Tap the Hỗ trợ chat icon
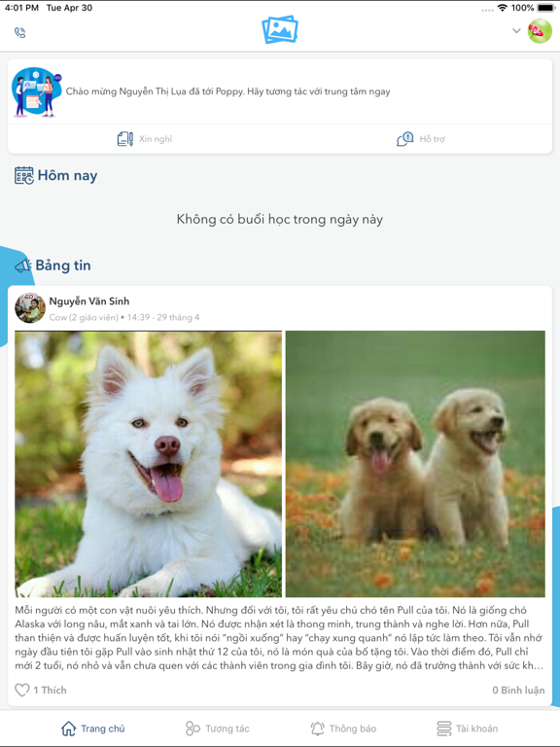 [405, 139]
